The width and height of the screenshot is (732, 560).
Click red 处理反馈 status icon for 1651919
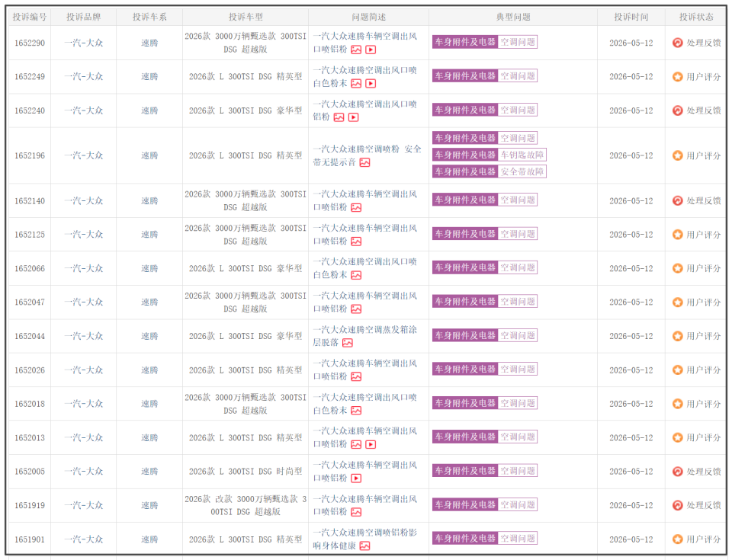pyautogui.click(x=677, y=505)
